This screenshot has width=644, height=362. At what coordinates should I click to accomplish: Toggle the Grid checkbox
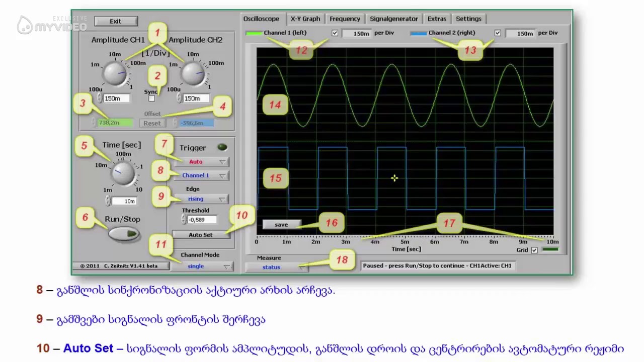(x=534, y=250)
